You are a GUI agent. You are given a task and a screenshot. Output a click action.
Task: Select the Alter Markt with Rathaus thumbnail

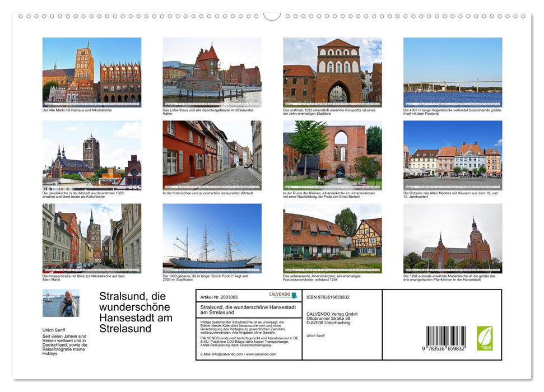point(91,72)
